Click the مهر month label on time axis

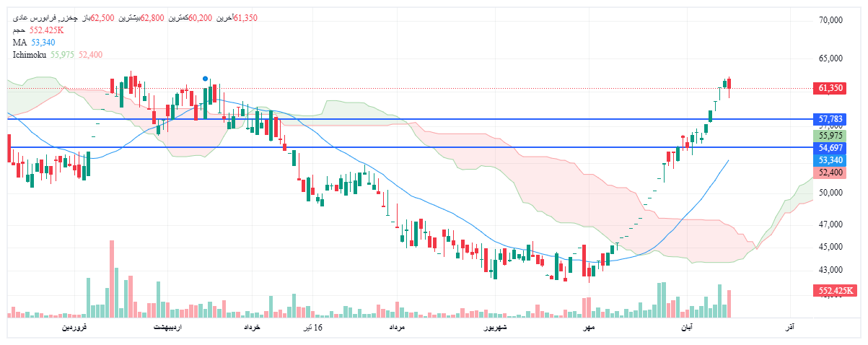(589, 328)
